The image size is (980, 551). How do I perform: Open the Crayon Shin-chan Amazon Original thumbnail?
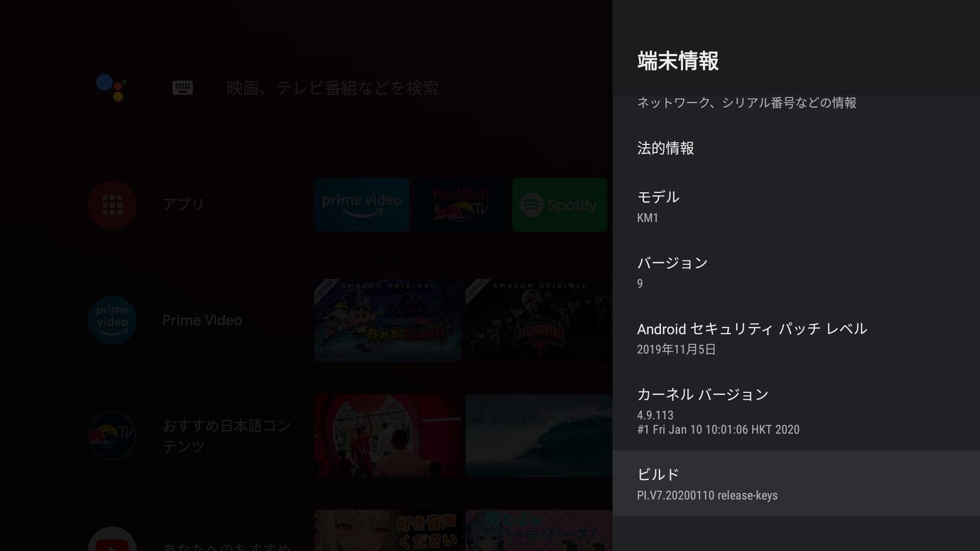[388, 320]
